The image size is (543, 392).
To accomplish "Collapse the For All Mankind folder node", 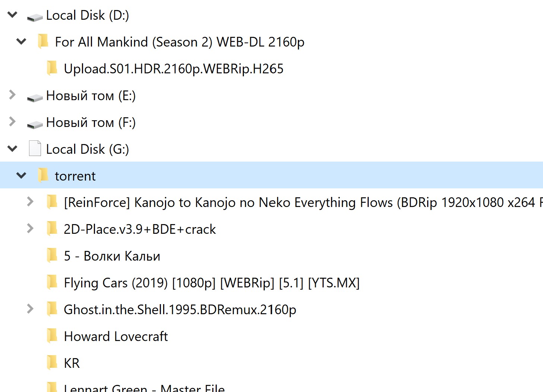I will [22, 41].
